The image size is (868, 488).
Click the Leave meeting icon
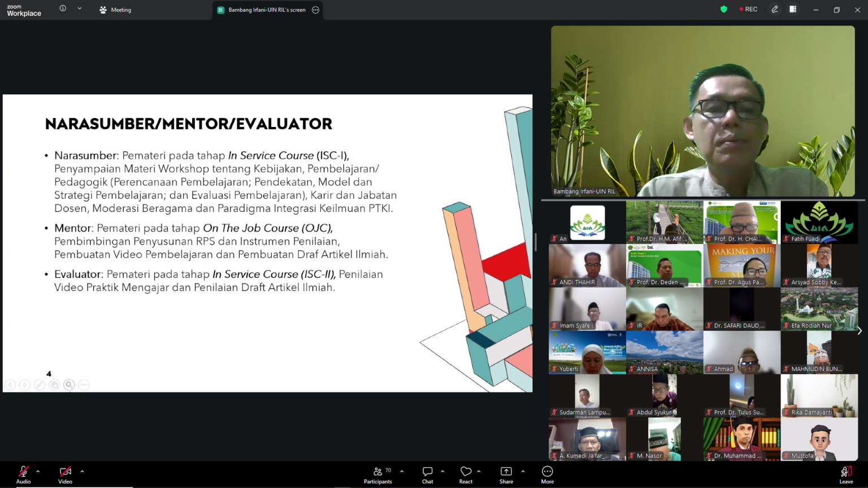pyautogui.click(x=846, y=475)
